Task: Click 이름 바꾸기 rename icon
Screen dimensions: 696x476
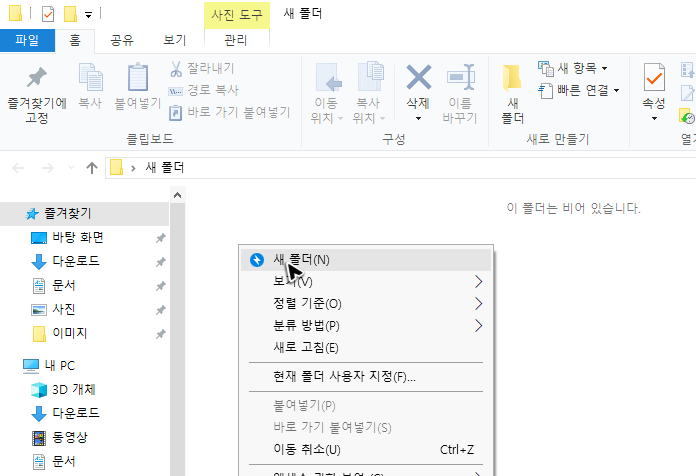Action: coord(460,77)
